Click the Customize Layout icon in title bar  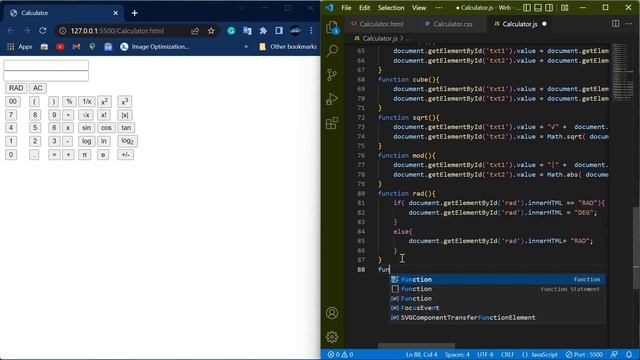click(x=564, y=8)
